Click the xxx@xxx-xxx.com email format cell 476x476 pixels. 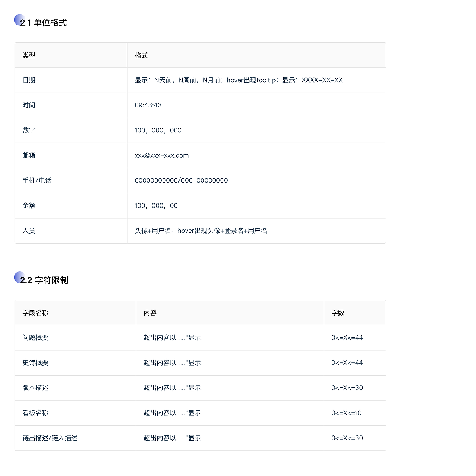[x=162, y=155]
